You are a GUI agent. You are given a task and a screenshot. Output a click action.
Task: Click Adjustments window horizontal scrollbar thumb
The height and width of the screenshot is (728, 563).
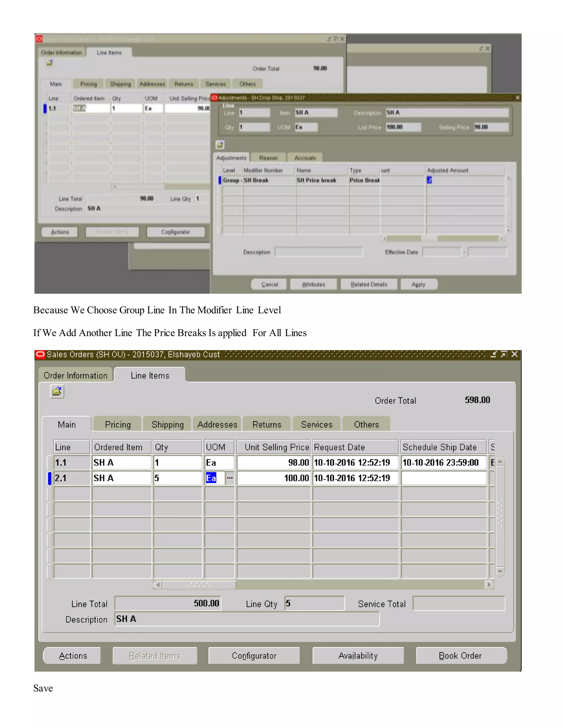[430, 239]
